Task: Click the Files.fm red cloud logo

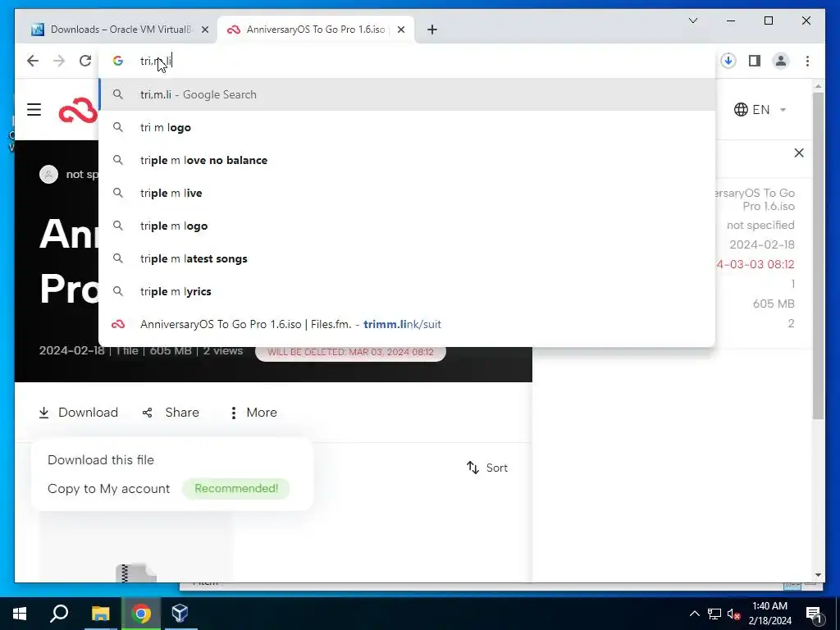Action: coord(78,110)
